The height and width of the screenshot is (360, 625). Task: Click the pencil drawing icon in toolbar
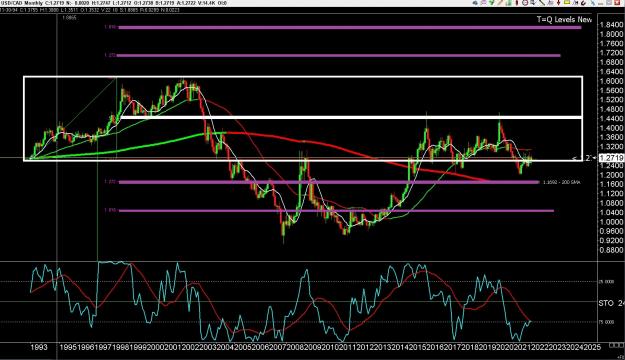coord(499,2)
